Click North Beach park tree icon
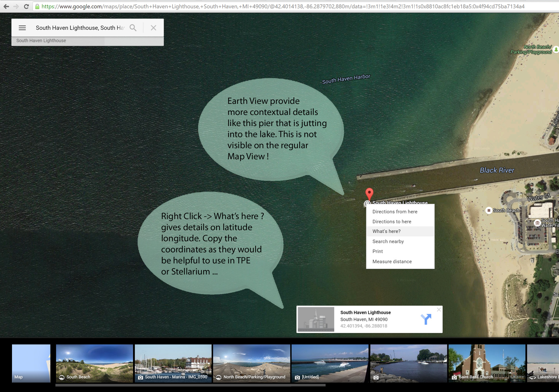The image size is (559, 392). (x=556, y=50)
